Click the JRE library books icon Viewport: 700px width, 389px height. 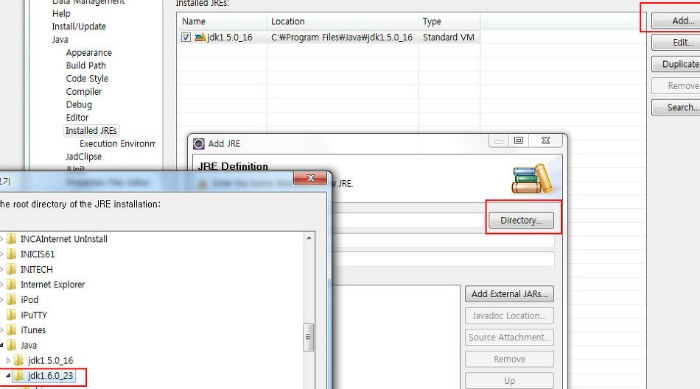pyautogui.click(x=532, y=179)
